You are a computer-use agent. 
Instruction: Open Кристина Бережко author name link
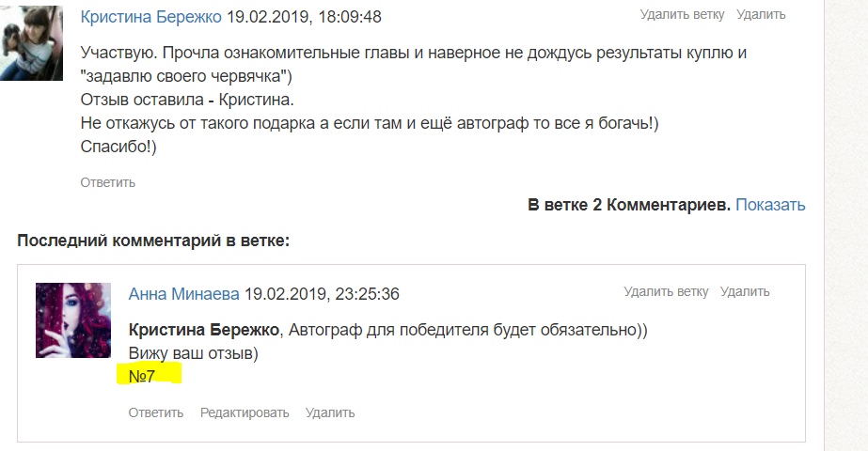(x=151, y=17)
